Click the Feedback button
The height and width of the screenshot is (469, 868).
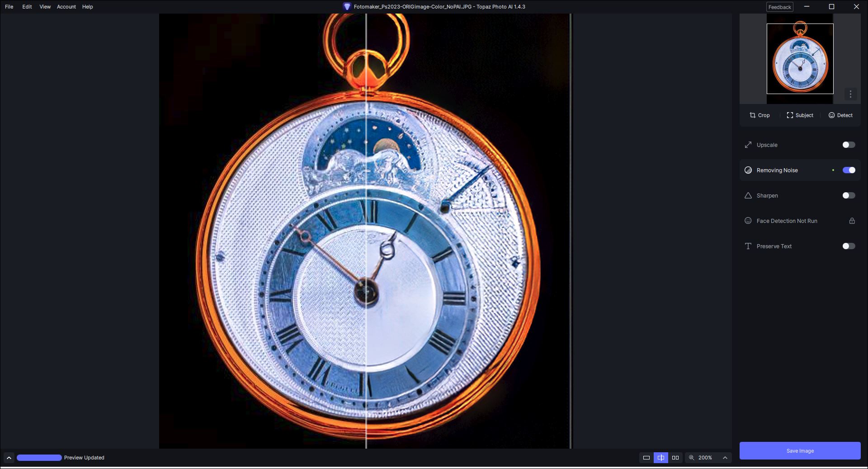(x=779, y=7)
